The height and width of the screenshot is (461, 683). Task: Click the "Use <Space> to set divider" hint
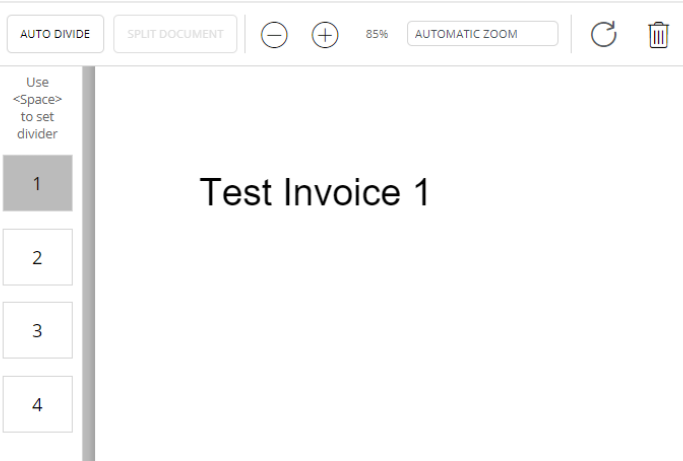coord(38,108)
